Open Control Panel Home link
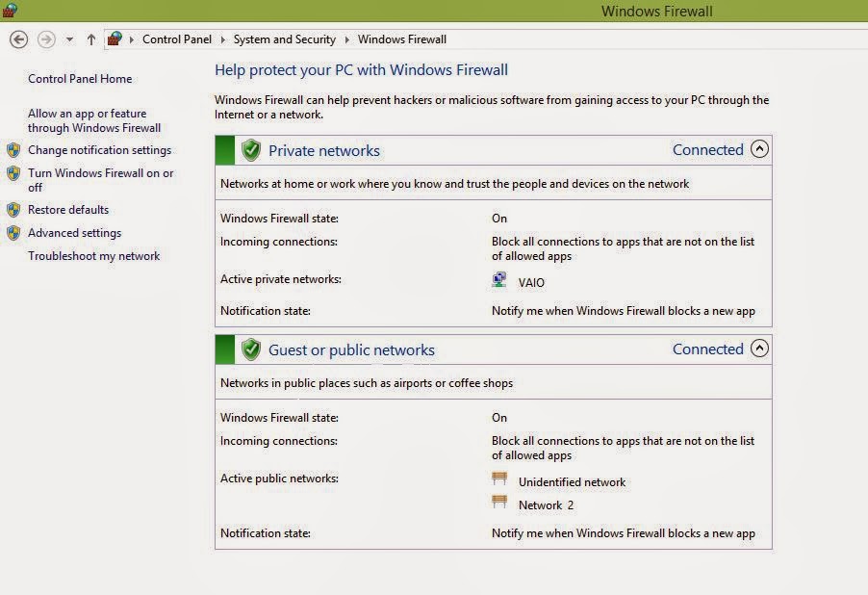Image resolution: width=868 pixels, height=595 pixels. point(80,79)
